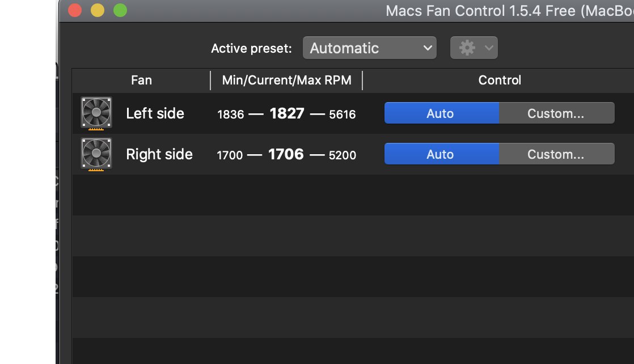Click the Fan column header
This screenshot has width=634, height=364.
coord(141,80)
